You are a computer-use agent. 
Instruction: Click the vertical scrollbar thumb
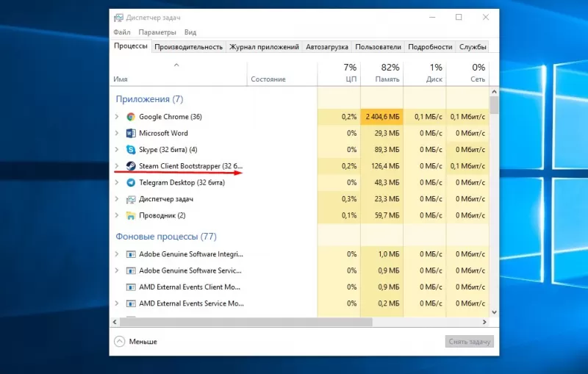pyautogui.click(x=494, y=105)
